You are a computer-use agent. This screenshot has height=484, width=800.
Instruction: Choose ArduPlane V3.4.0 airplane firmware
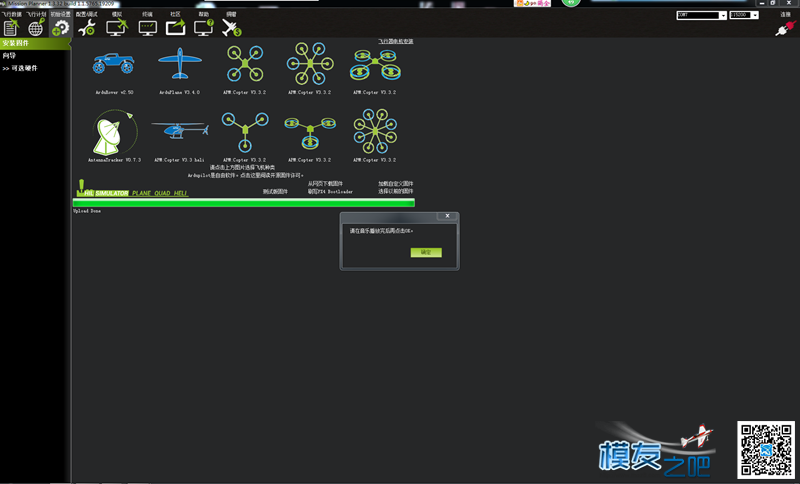click(x=180, y=64)
